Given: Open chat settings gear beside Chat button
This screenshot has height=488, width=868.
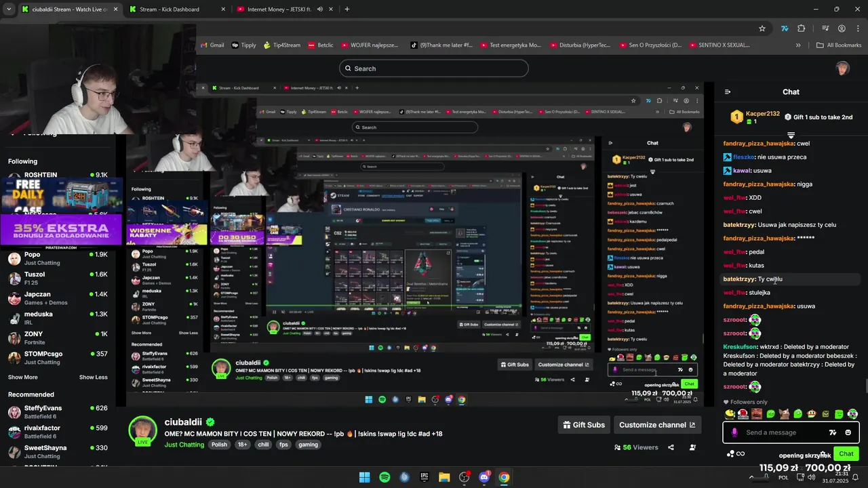Looking at the screenshot, I should tap(823, 454).
